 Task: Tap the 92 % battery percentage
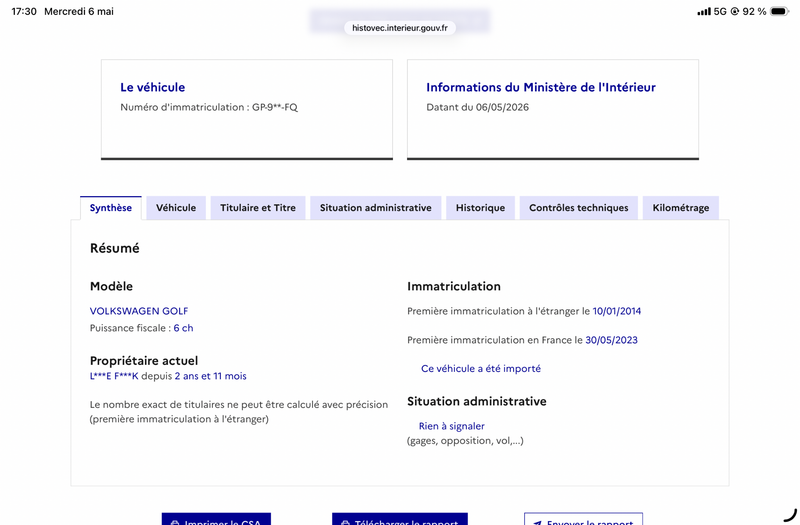[754, 11]
